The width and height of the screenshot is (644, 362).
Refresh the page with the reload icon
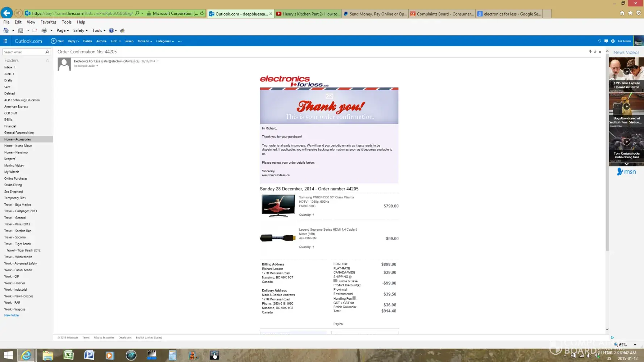click(202, 13)
